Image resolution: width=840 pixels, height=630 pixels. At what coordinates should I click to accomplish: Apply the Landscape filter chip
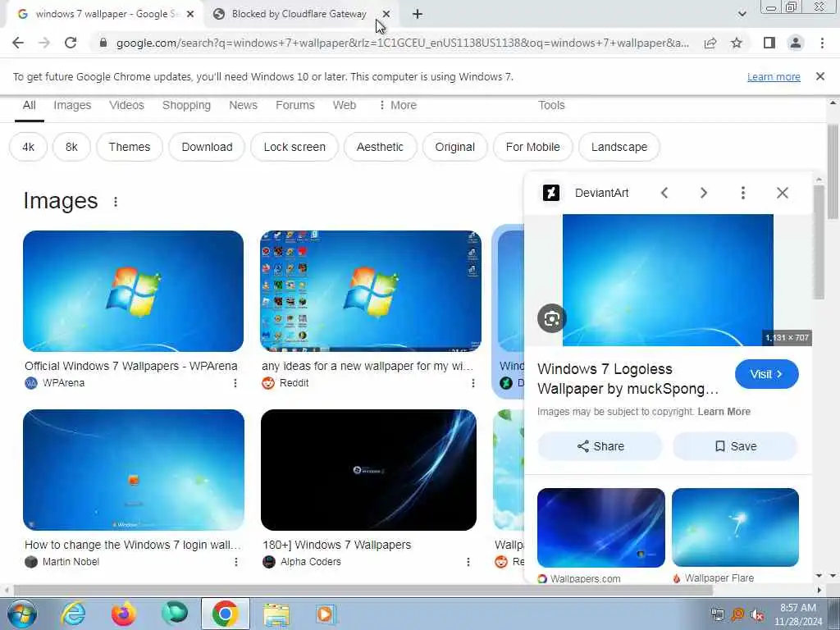point(619,147)
